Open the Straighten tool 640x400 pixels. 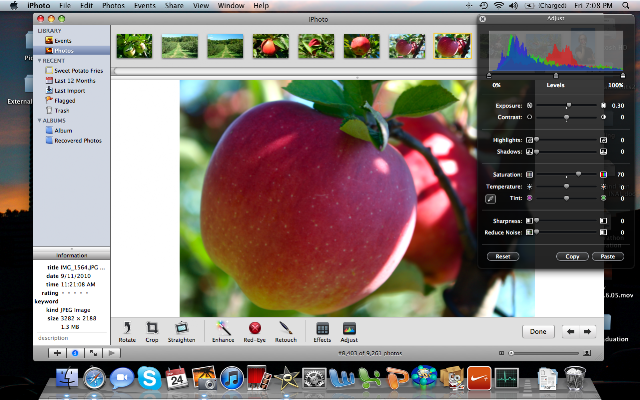tap(181, 331)
